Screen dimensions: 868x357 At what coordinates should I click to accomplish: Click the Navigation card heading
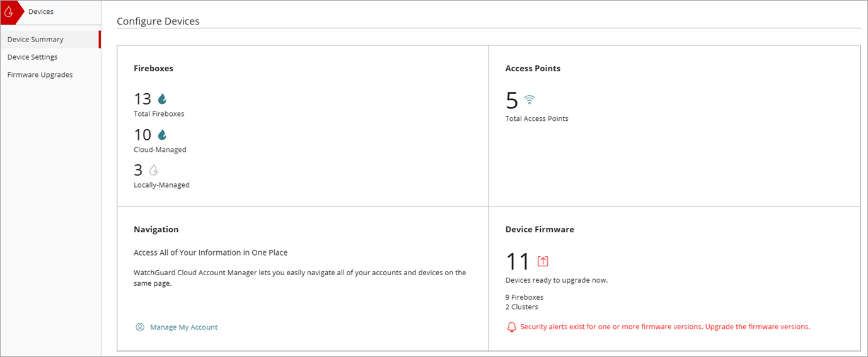point(156,229)
